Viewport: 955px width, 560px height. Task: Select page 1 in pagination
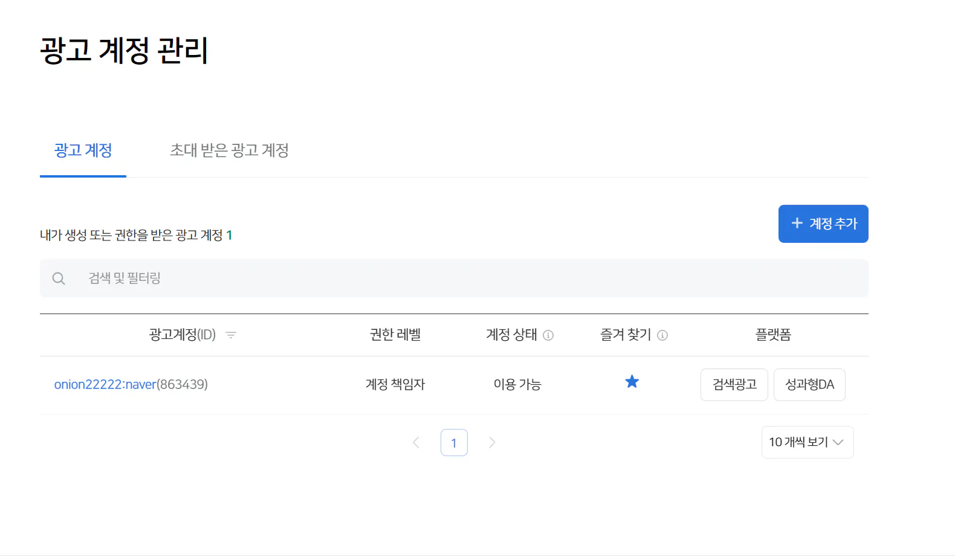(x=454, y=443)
